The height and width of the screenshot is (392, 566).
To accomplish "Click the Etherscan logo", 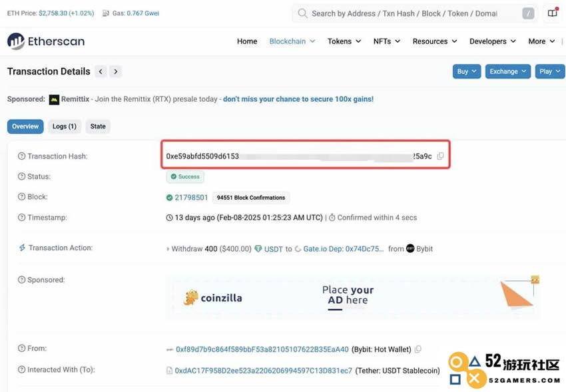I will point(46,41).
